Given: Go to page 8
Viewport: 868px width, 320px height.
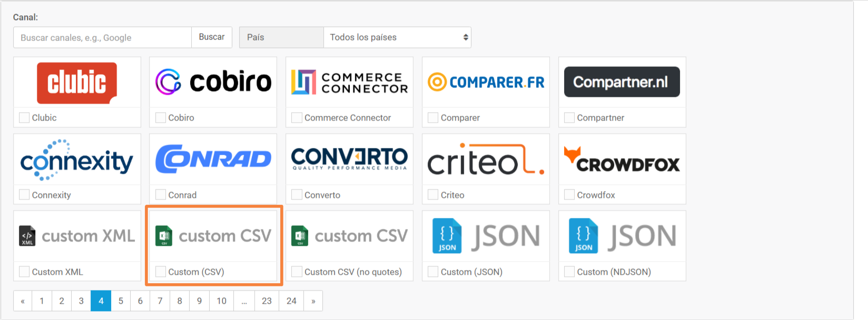Looking at the screenshot, I should [180, 301].
